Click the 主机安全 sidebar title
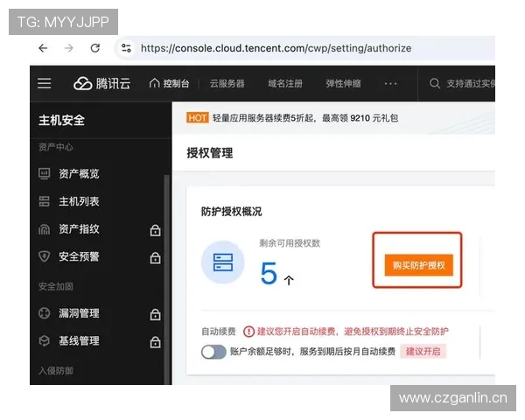This screenshot has height=420, width=525. click(x=61, y=120)
